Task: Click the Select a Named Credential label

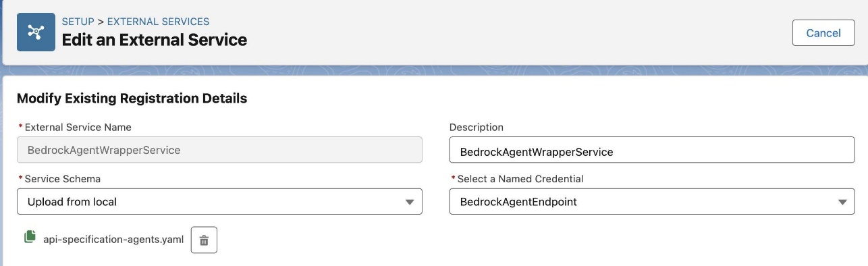Action: coord(520,179)
